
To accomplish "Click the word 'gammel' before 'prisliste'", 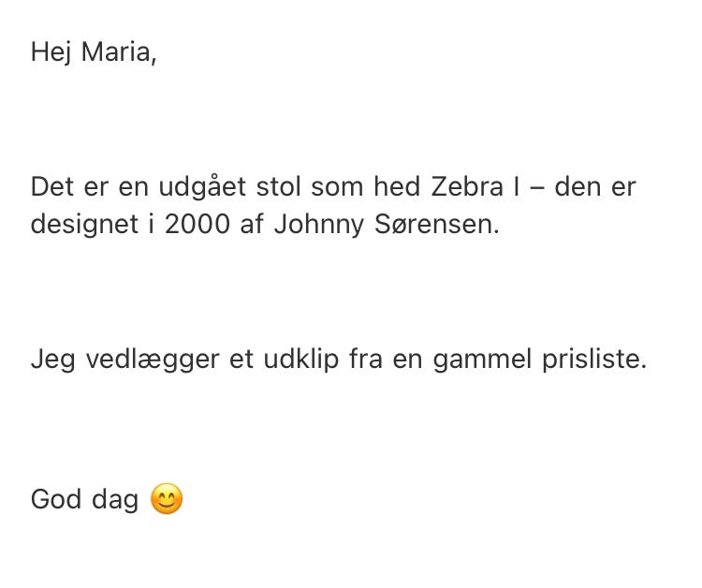I will coord(482,360).
